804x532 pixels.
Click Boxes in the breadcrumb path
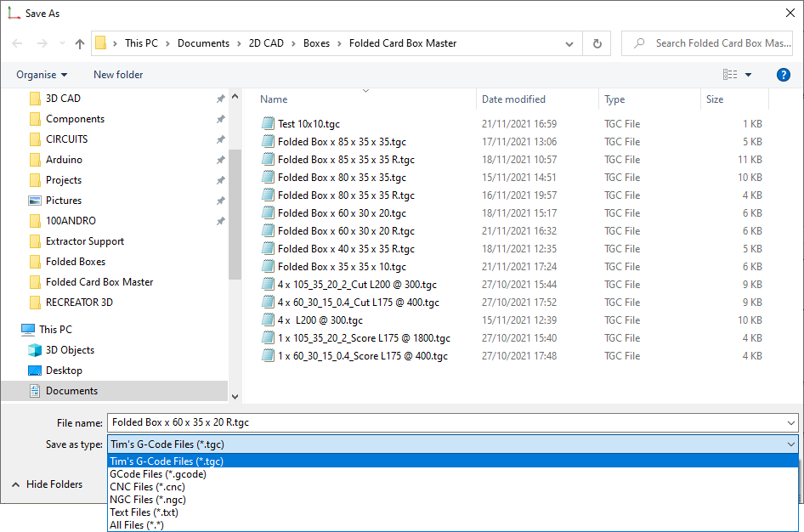(x=316, y=43)
